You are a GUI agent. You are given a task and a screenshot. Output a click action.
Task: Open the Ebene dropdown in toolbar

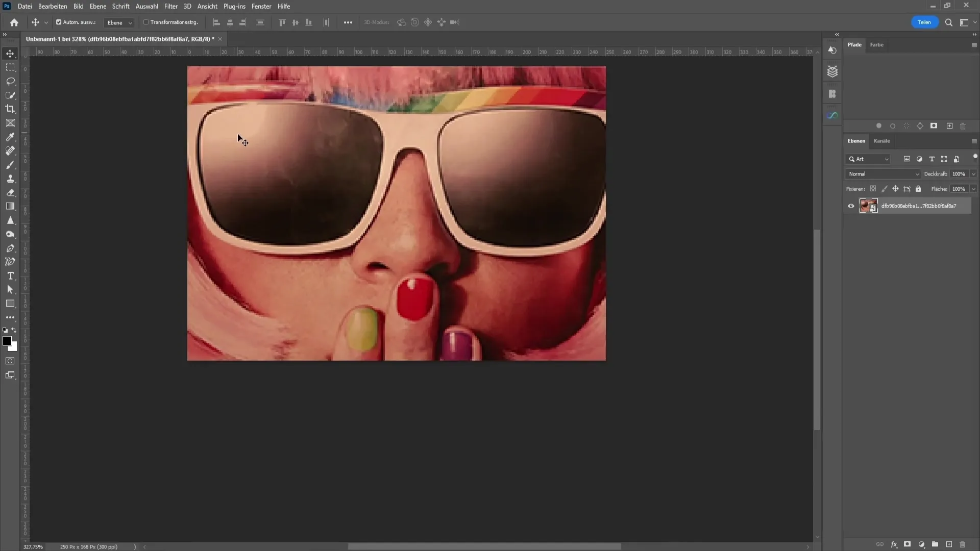coord(118,22)
